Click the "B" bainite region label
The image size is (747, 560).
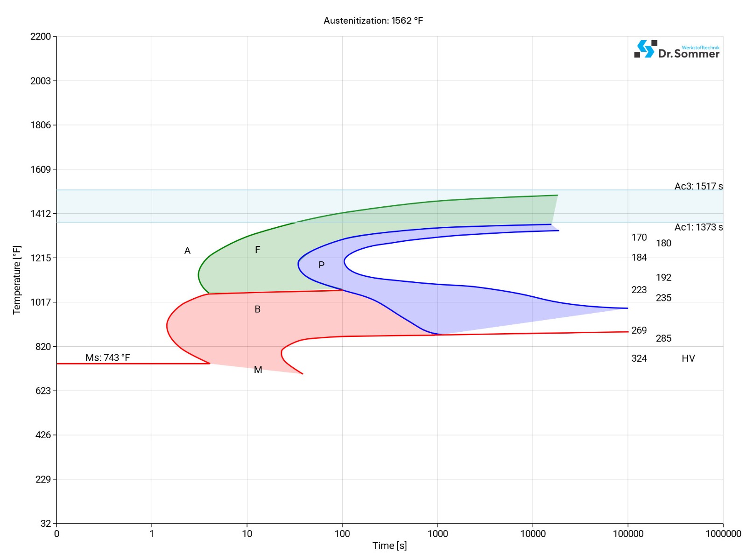coord(257,309)
